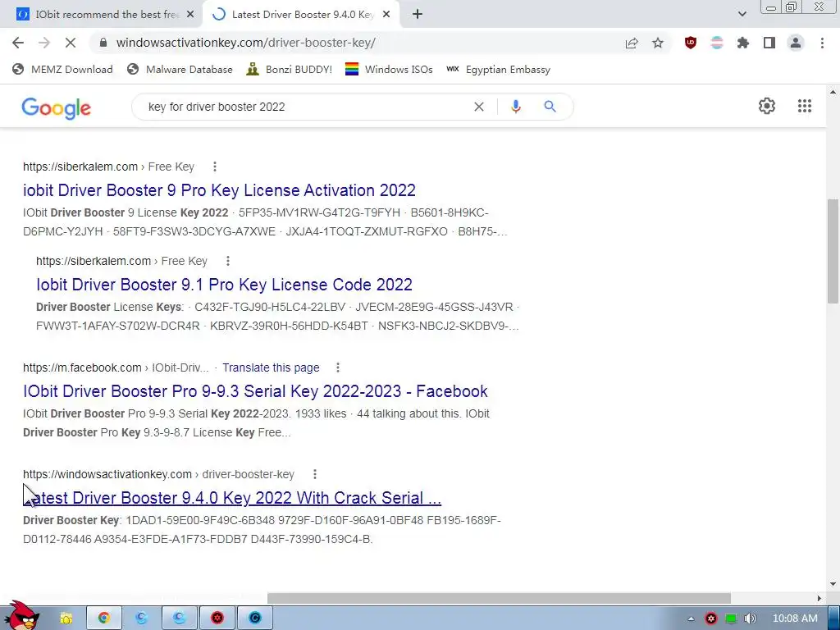840x630 pixels.
Task: Open the file explorer taskbar icon
Action: pos(66,619)
